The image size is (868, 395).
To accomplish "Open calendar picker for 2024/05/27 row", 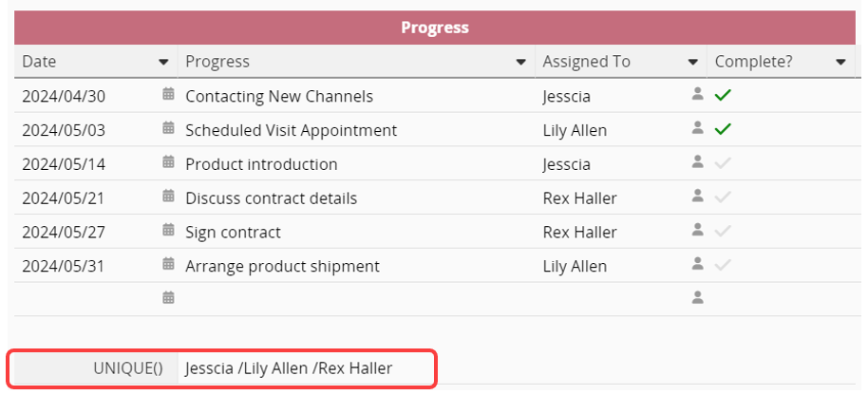I will tap(168, 230).
